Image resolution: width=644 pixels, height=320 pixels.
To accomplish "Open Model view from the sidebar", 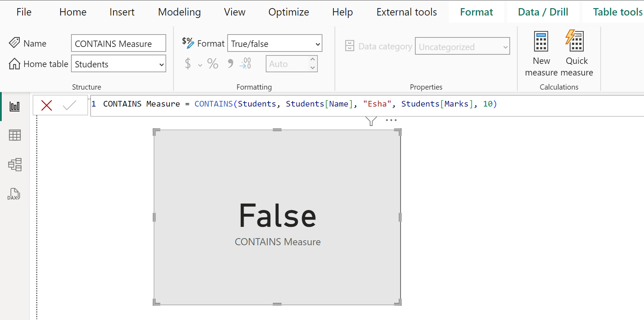I will coord(14,164).
